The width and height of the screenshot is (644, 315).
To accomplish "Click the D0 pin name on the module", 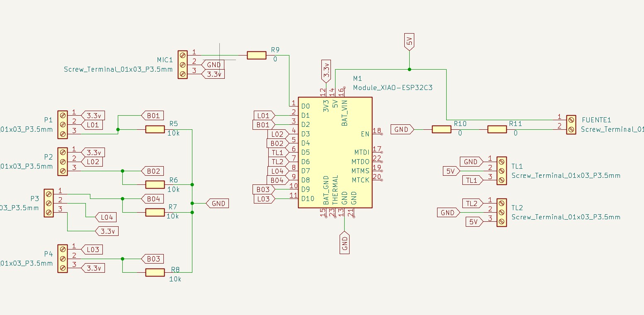I will click(306, 106).
